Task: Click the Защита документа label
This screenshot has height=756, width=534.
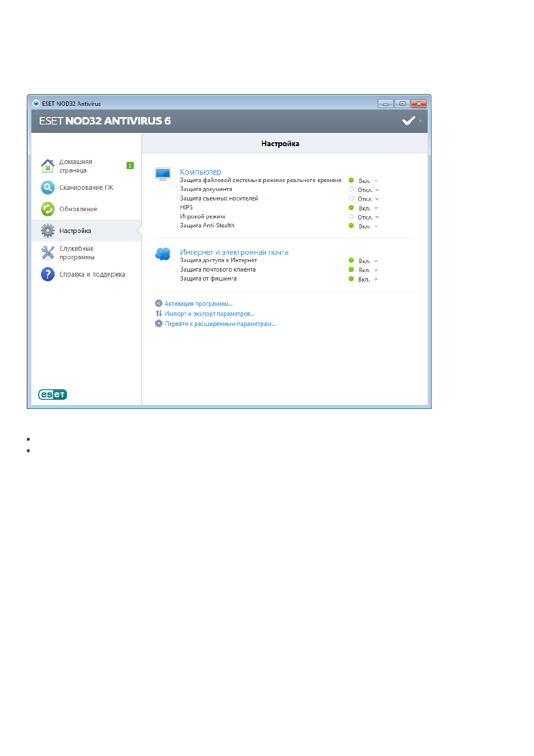Action: coord(206,189)
